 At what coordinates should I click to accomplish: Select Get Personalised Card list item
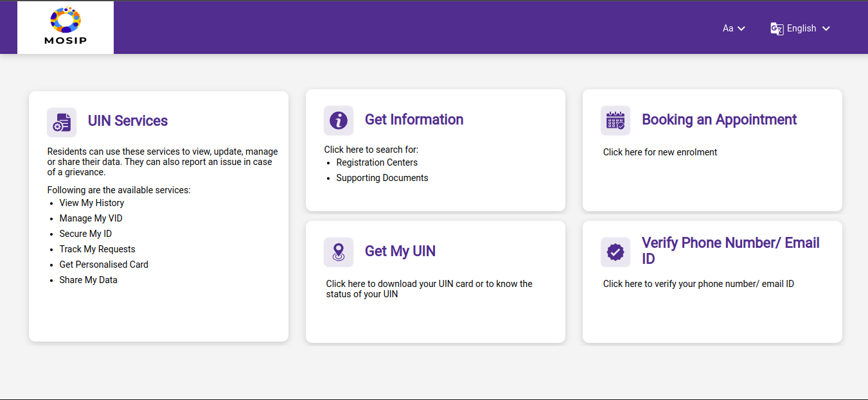(x=103, y=265)
